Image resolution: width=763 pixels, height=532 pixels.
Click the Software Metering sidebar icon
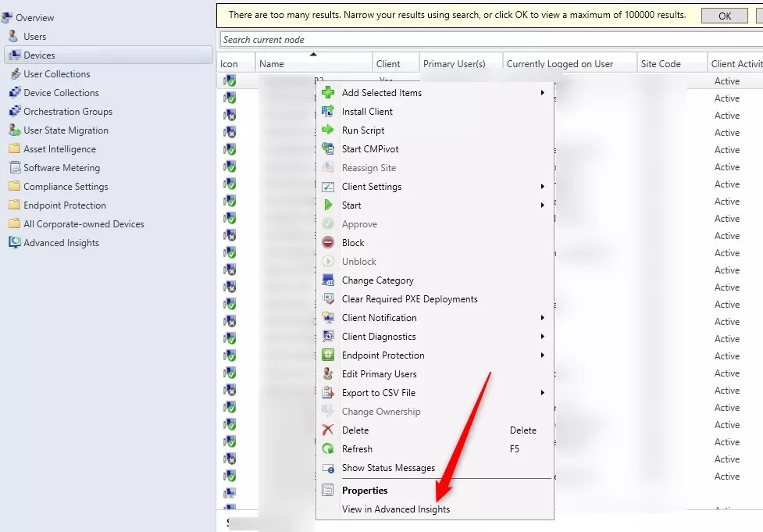(15, 167)
